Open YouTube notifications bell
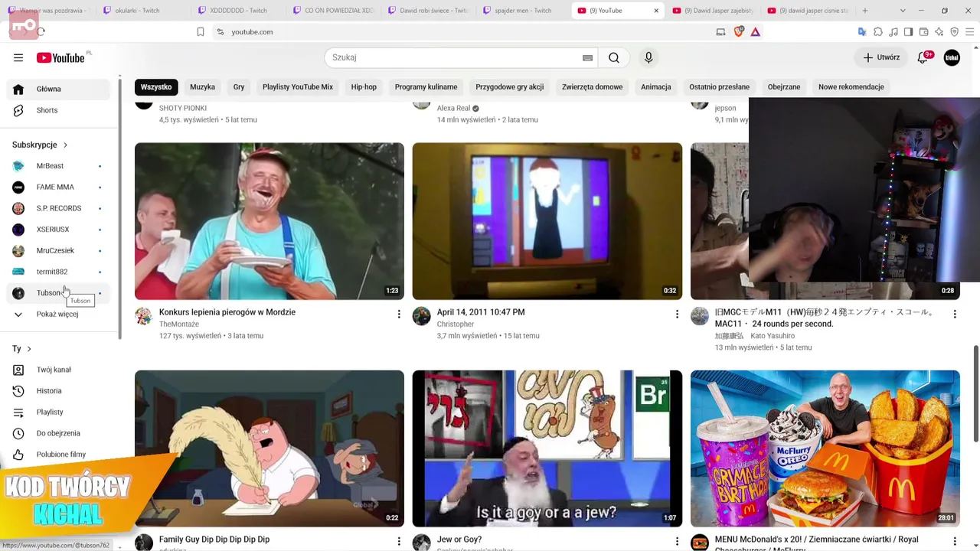The width and height of the screenshot is (980, 551). point(923,57)
